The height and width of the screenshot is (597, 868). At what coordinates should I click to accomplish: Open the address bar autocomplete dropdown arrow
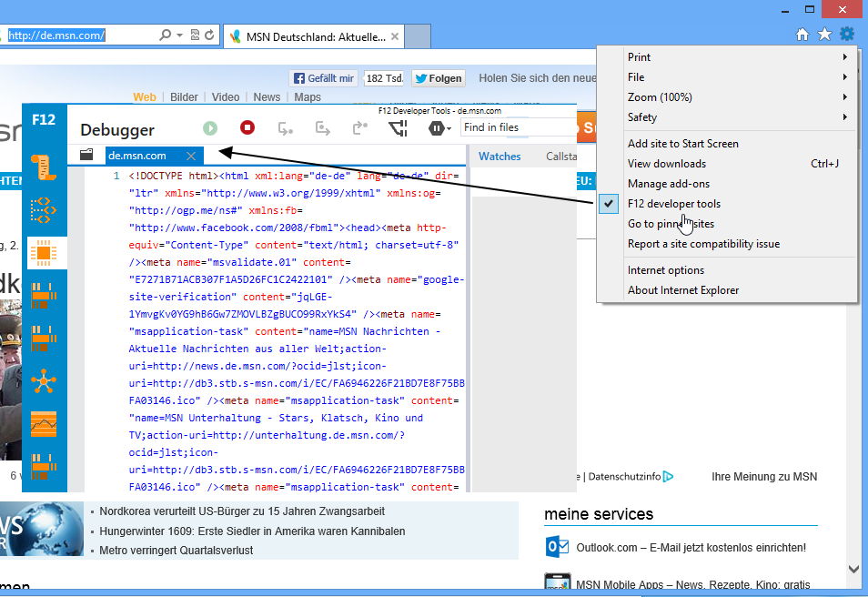[x=179, y=35]
